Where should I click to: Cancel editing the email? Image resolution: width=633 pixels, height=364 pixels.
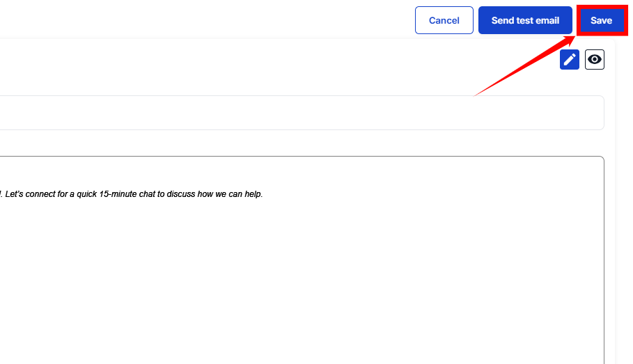coord(444,20)
